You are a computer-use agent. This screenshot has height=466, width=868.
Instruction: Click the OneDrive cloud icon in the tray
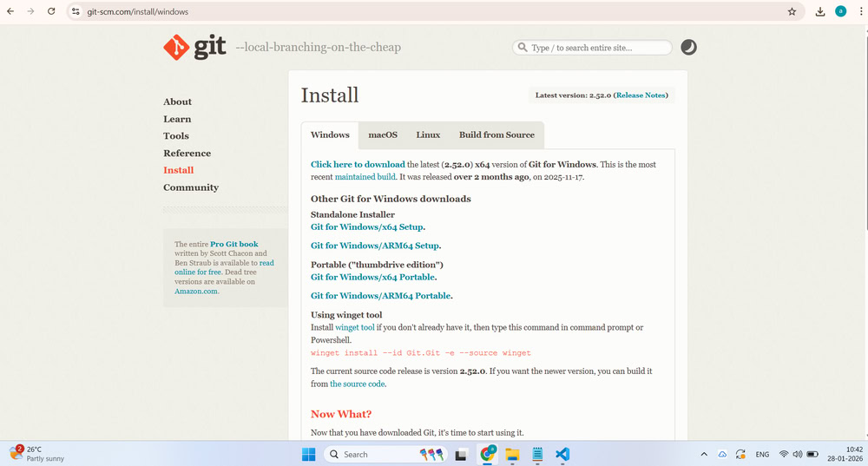click(722, 455)
